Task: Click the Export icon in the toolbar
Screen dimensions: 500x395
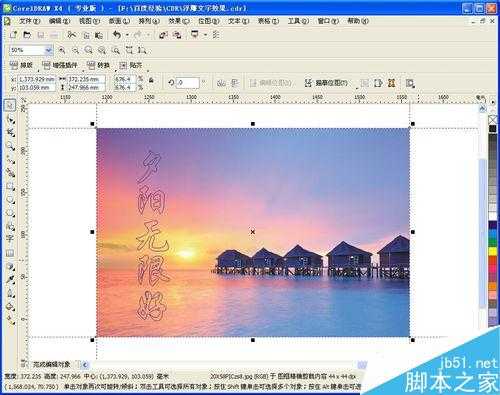Action: pos(177,35)
